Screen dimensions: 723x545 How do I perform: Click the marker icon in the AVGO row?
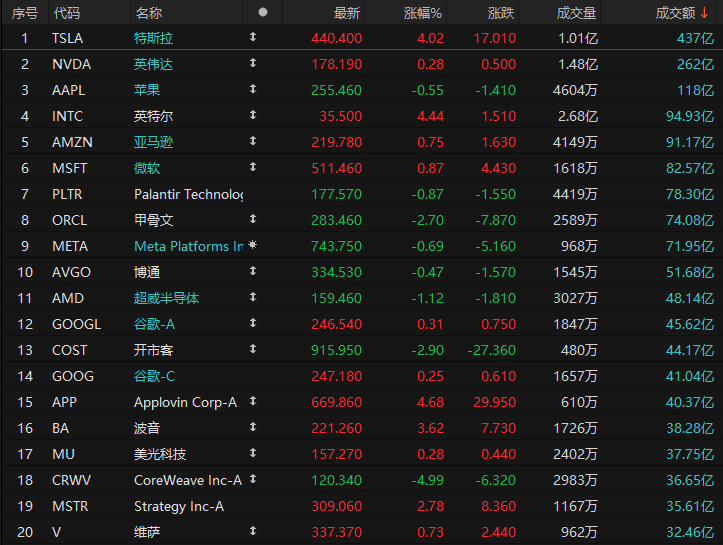tap(253, 271)
